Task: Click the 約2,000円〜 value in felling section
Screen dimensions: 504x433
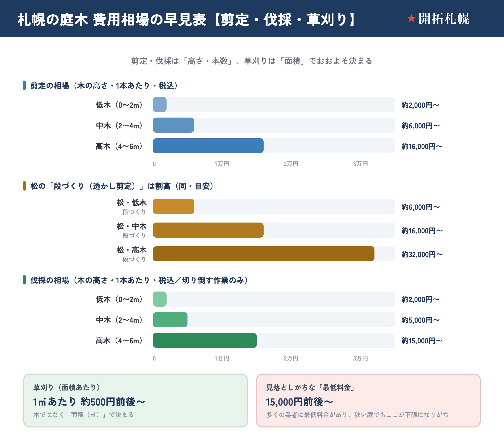Action: [420, 300]
